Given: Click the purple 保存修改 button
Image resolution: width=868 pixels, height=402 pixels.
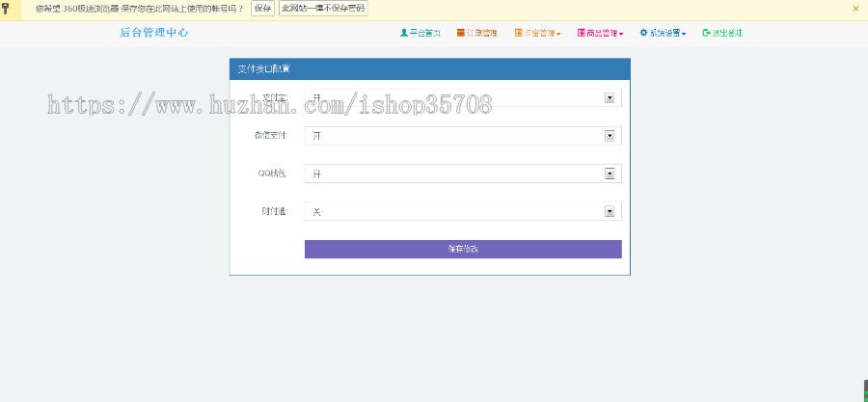Looking at the screenshot, I should (x=463, y=250).
